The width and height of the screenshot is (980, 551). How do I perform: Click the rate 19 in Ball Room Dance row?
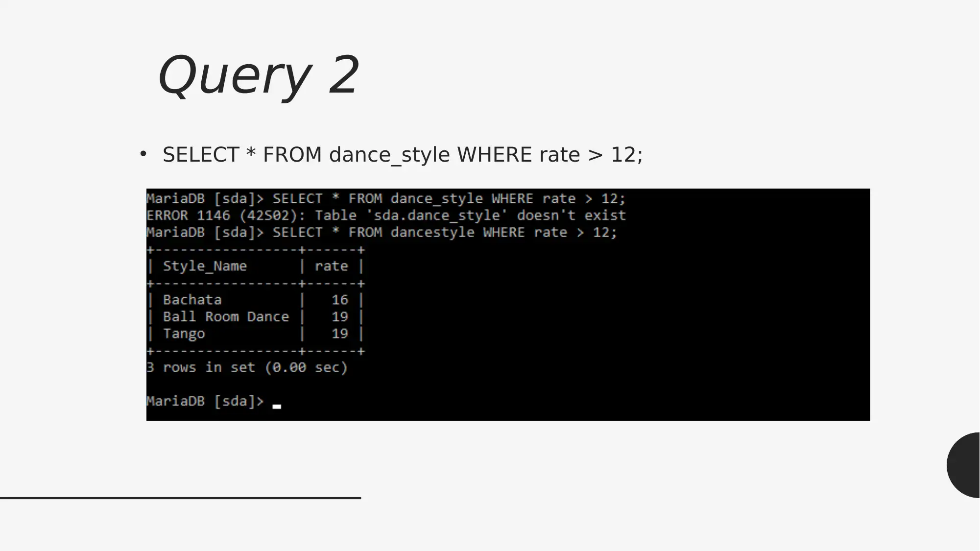[339, 316]
